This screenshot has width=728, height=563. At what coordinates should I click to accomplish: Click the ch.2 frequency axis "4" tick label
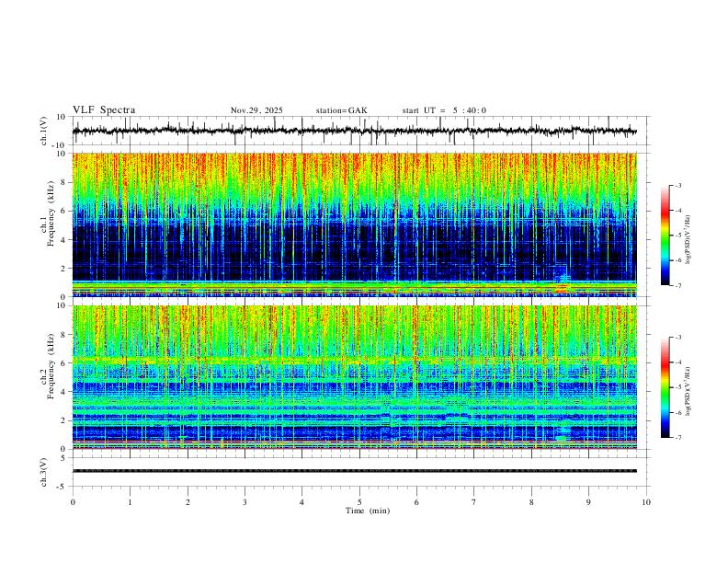[x=64, y=392]
